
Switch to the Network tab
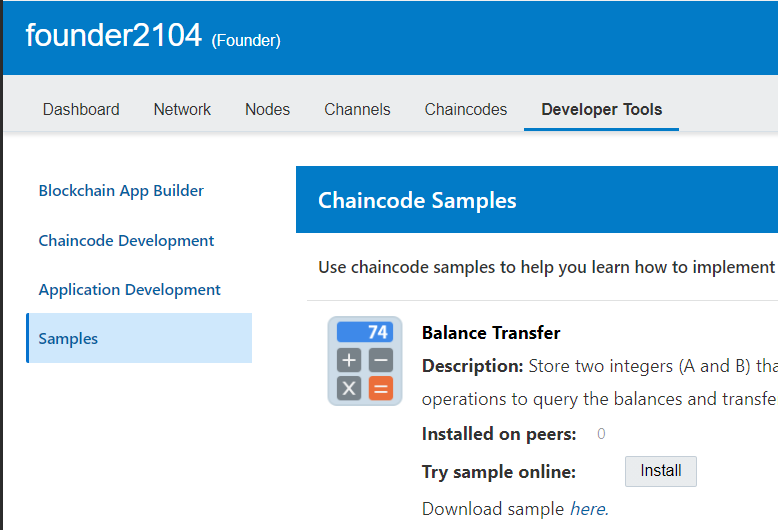182,110
